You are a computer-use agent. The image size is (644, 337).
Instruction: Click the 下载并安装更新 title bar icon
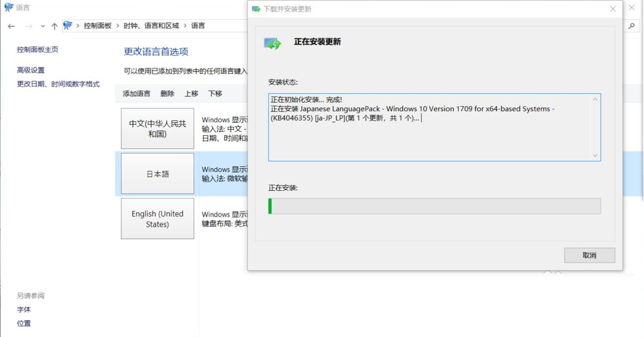point(256,9)
